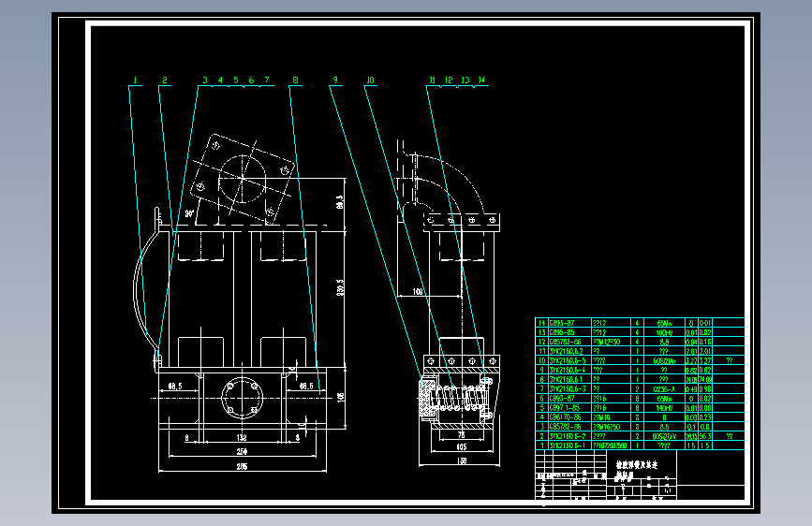This screenshot has height=526, width=812.
Task: Click the 140HV cell in row 5
Action: pos(664,408)
